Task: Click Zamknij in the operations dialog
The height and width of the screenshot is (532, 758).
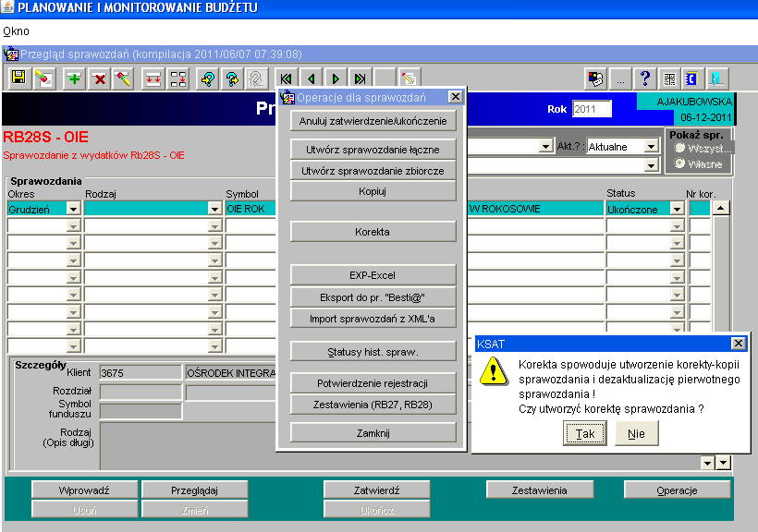Action: pos(373,433)
